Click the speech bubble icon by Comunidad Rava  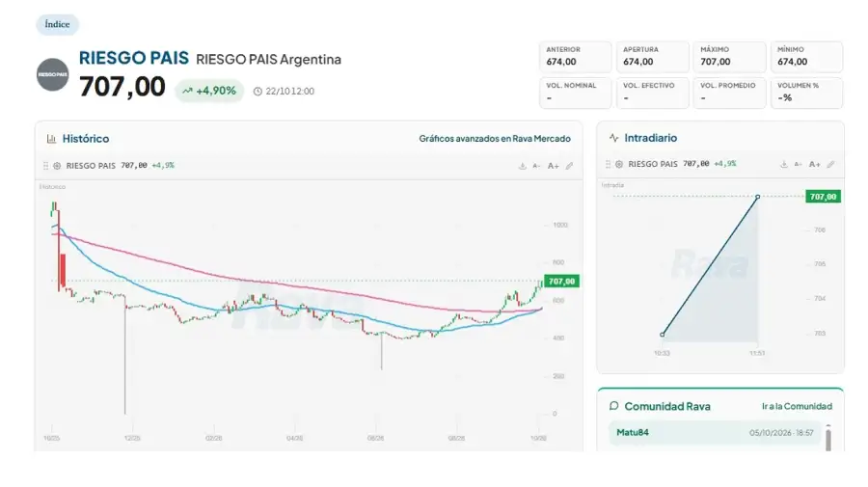point(613,406)
